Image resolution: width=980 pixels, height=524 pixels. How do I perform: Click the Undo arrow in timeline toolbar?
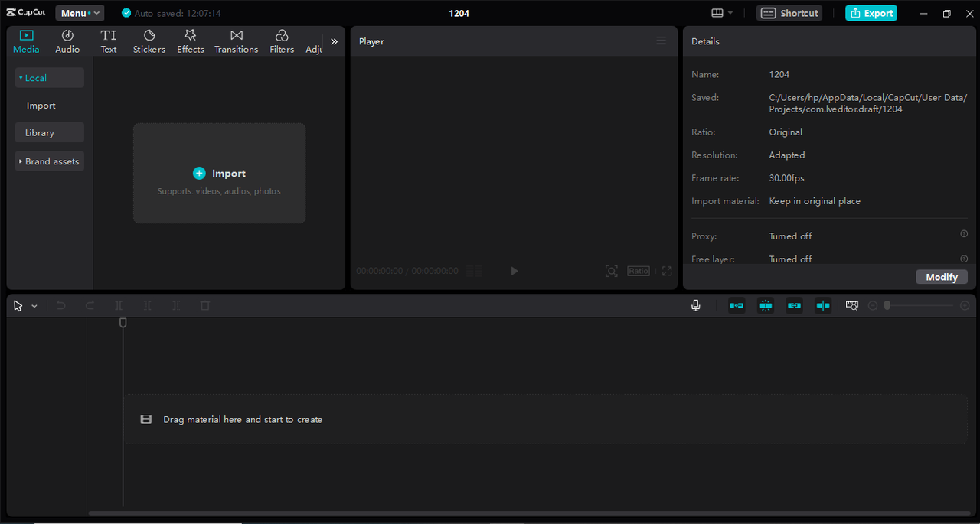(x=61, y=305)
